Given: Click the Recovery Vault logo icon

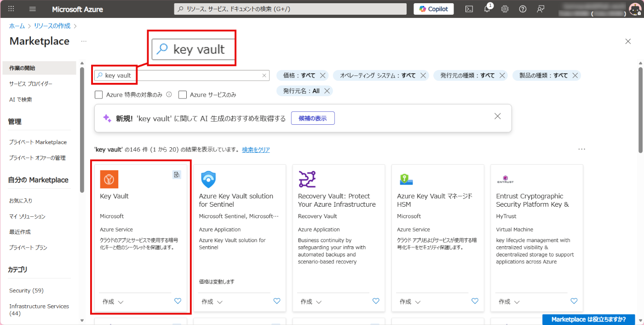Looking at the screenshot, I should point(307,179).
